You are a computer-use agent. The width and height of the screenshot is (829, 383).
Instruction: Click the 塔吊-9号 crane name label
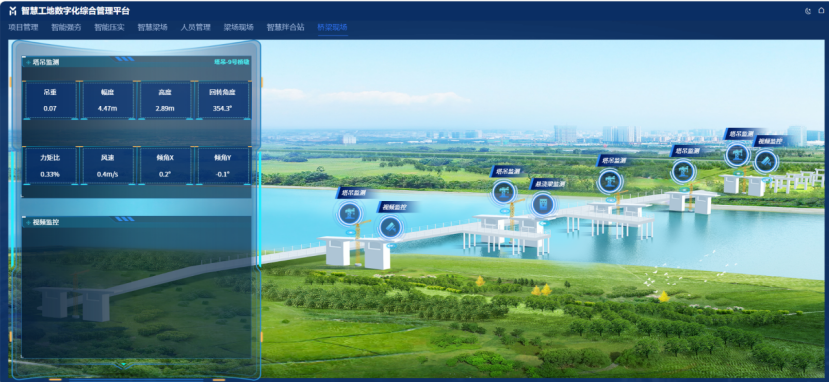click(x=232, y=62)
